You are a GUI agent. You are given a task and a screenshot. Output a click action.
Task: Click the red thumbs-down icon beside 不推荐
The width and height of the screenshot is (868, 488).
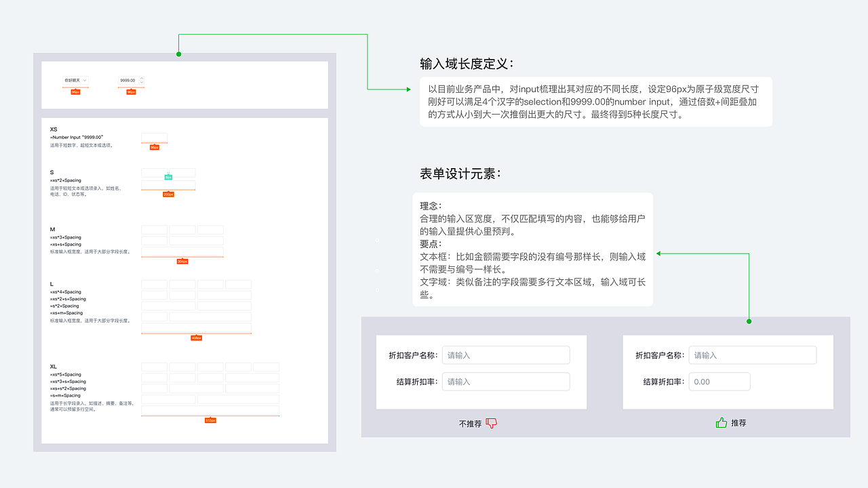click(x=492, y=423)
